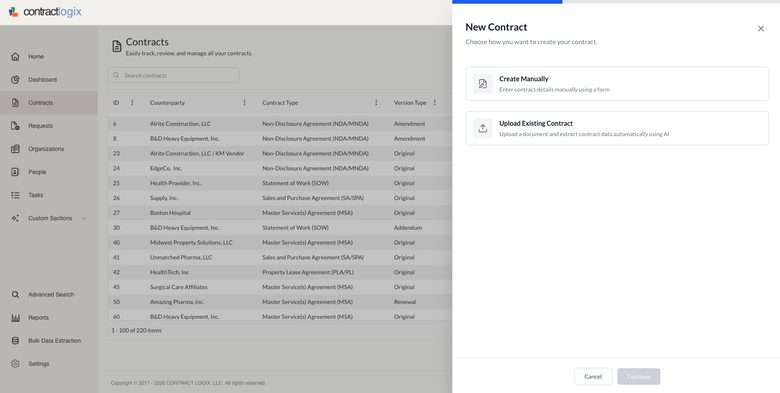Click the Tasks checklist icon

pyautogui.click(x=15, y=195)
